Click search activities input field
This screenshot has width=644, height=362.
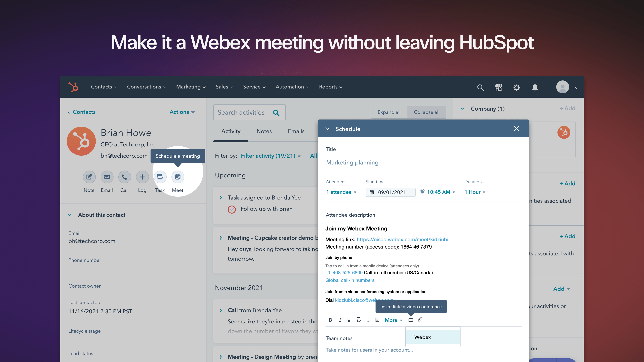tap(249, 112)
